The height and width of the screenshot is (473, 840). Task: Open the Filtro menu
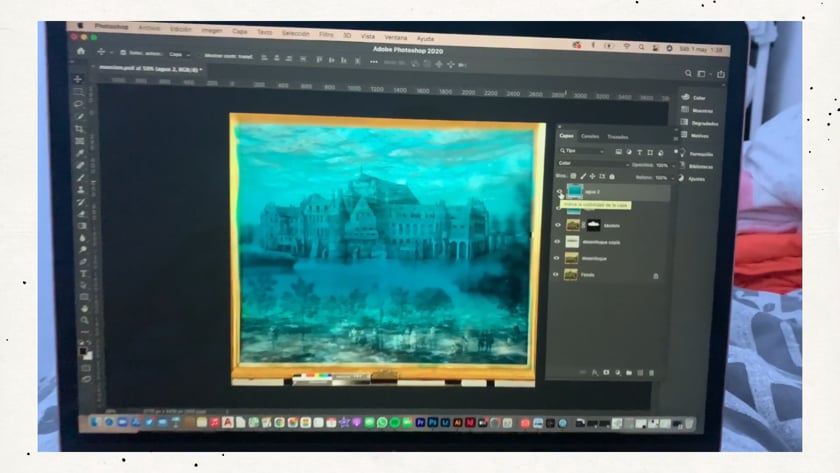[x=326, y=34]
